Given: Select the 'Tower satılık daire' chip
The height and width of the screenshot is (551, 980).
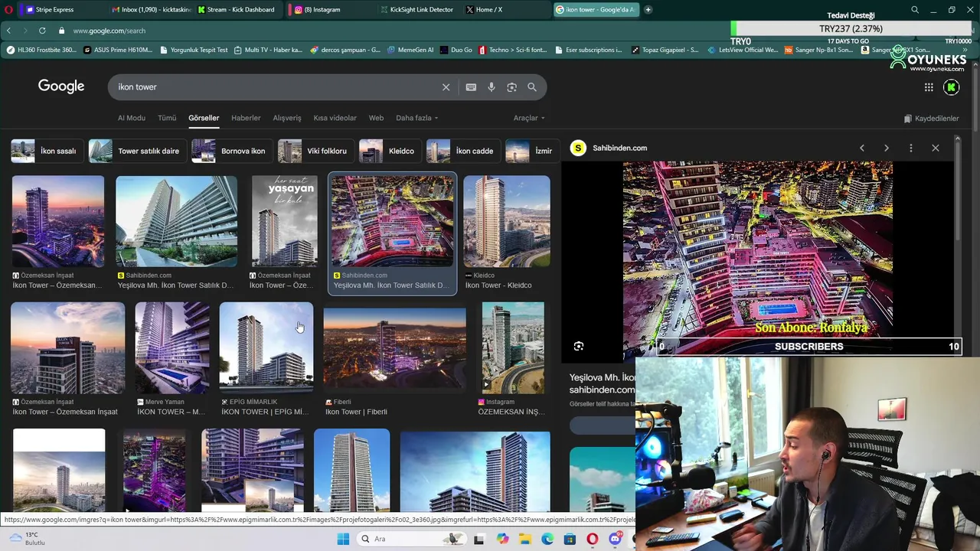Looking at the screenshot, I should pos(136,151).
